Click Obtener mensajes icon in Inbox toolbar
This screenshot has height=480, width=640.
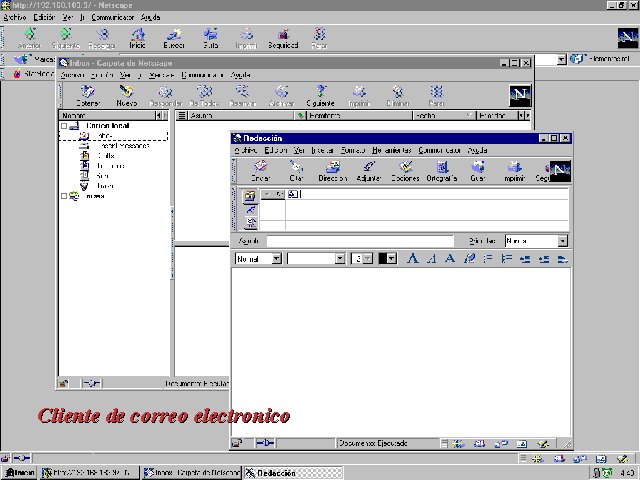tap(88, 96)
